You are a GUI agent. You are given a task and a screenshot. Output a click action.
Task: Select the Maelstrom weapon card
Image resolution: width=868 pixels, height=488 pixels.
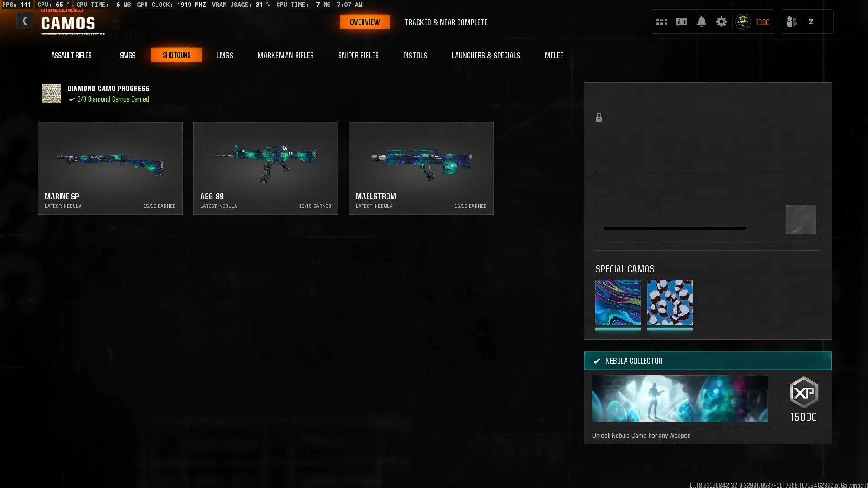click(421, 168)
